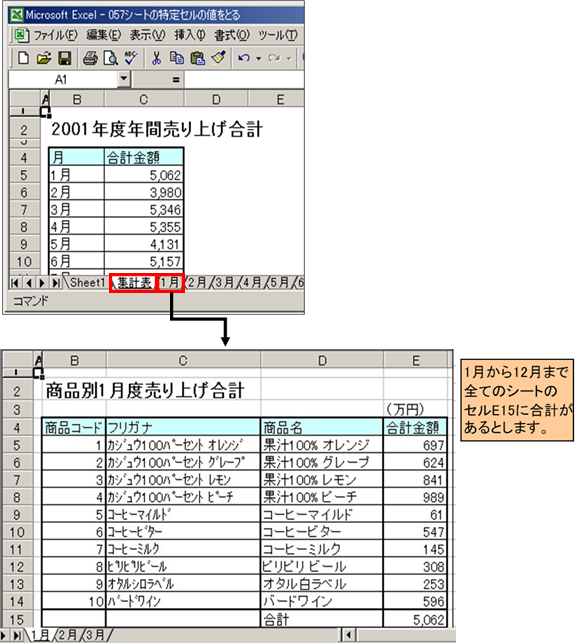583x644 pixels.
Task: Open Print Preview from the toolbar
Action: tap(110, 58)
